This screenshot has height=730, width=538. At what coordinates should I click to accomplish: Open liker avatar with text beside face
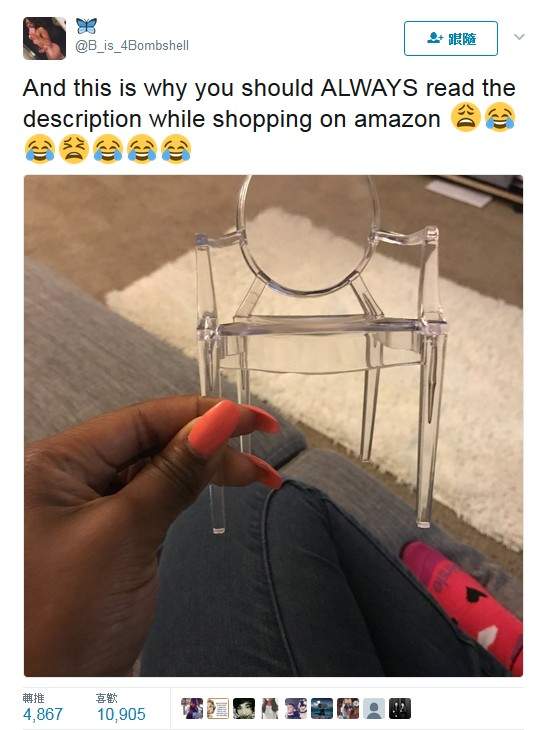218,709
